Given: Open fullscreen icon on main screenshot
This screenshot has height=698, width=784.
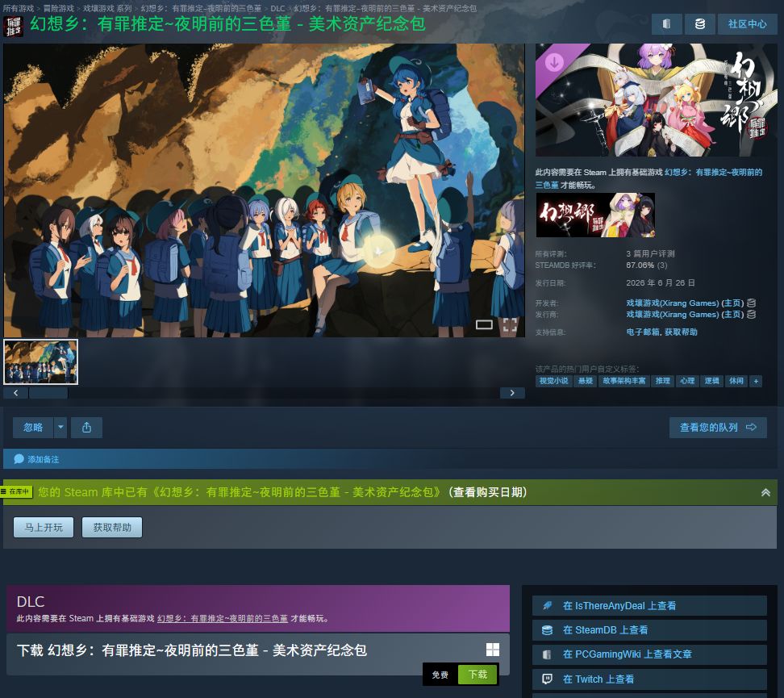Looking at the screenshot, I should pyautogui.click(x=510, y=324).
